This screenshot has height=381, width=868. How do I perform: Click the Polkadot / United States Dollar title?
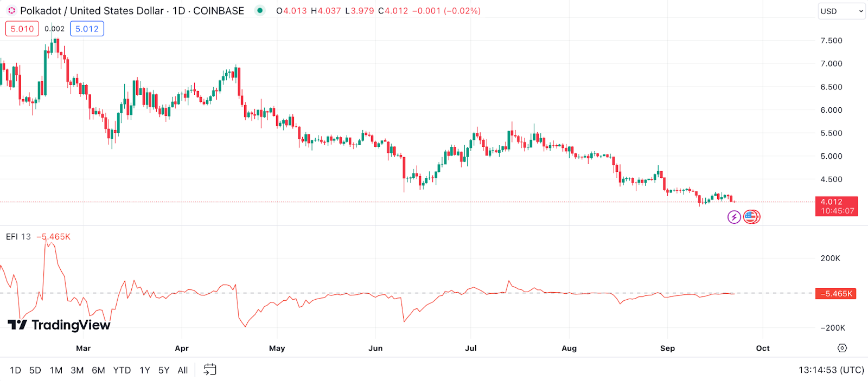92,11
